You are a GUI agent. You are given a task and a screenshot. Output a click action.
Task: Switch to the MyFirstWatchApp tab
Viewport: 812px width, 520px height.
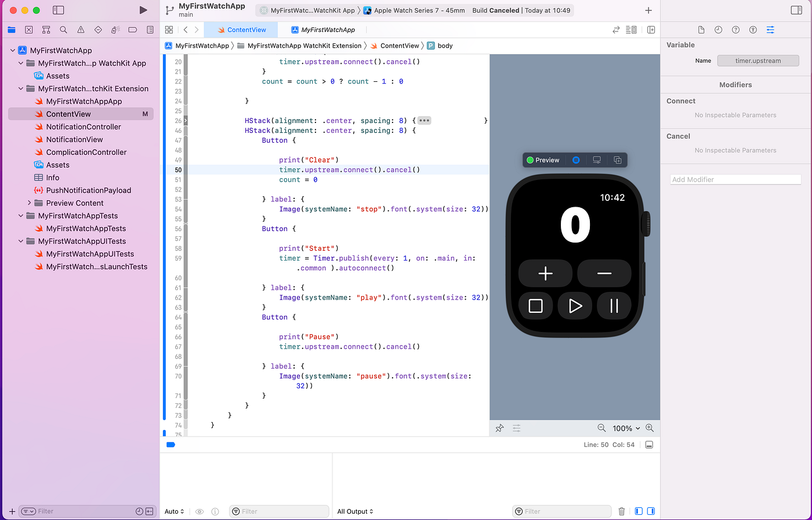328,29
